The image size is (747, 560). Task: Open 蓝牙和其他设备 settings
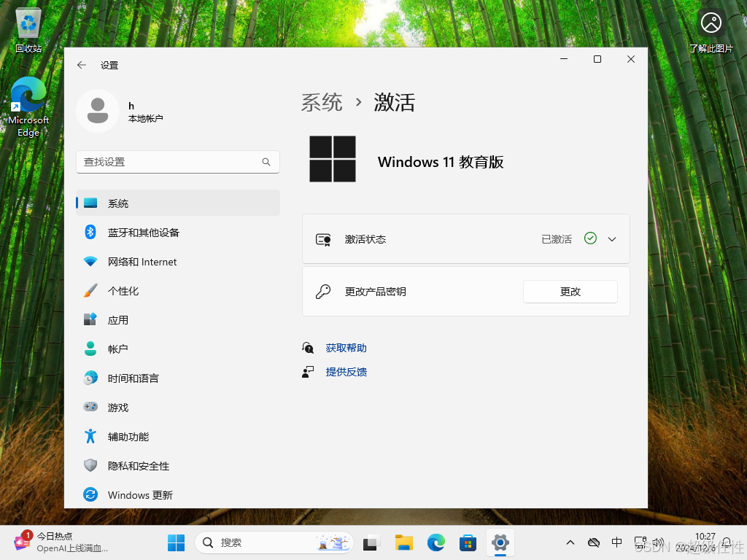coord(178,233)
